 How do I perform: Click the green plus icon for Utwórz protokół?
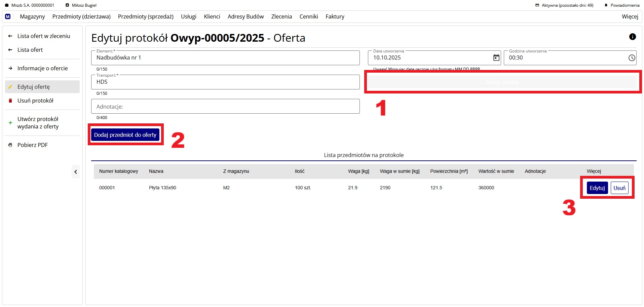(x=10, y=123)
